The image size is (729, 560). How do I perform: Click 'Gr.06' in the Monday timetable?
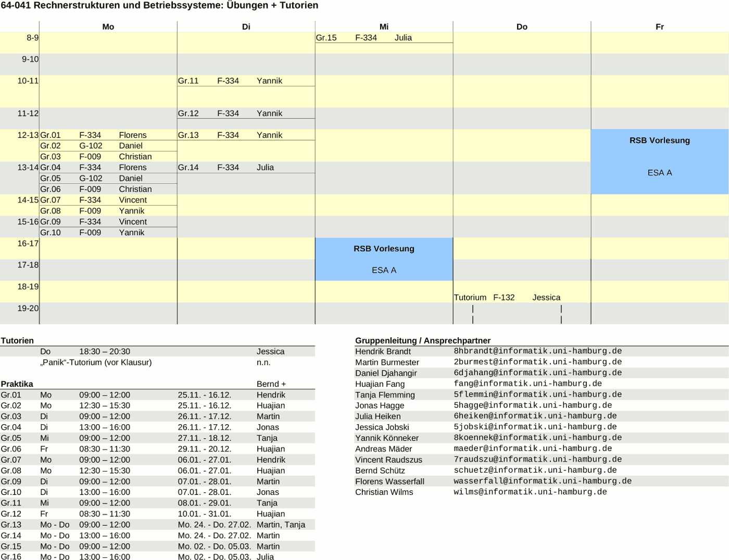pyautogui.click(x=51, y=189)
